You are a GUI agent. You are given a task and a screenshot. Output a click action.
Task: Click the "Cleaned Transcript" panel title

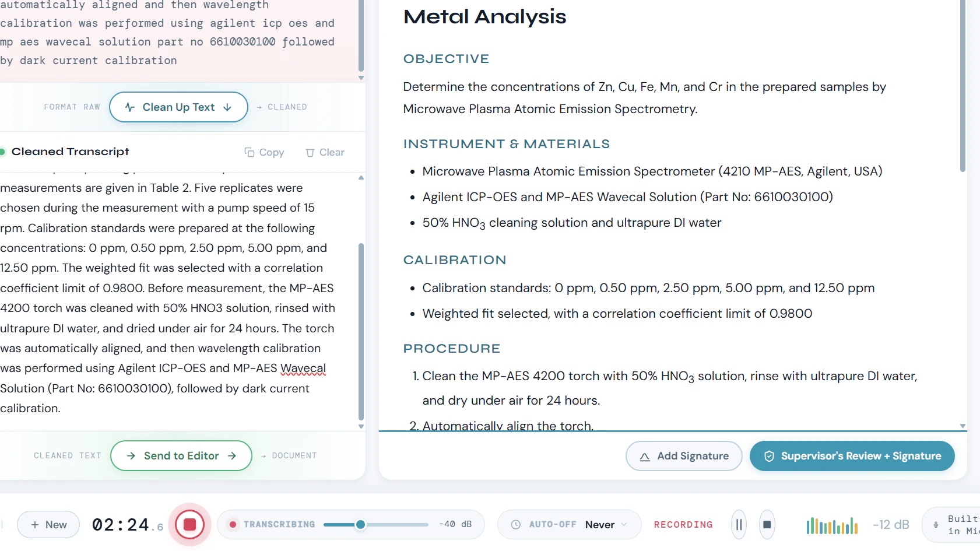click(x=70, y=152)
